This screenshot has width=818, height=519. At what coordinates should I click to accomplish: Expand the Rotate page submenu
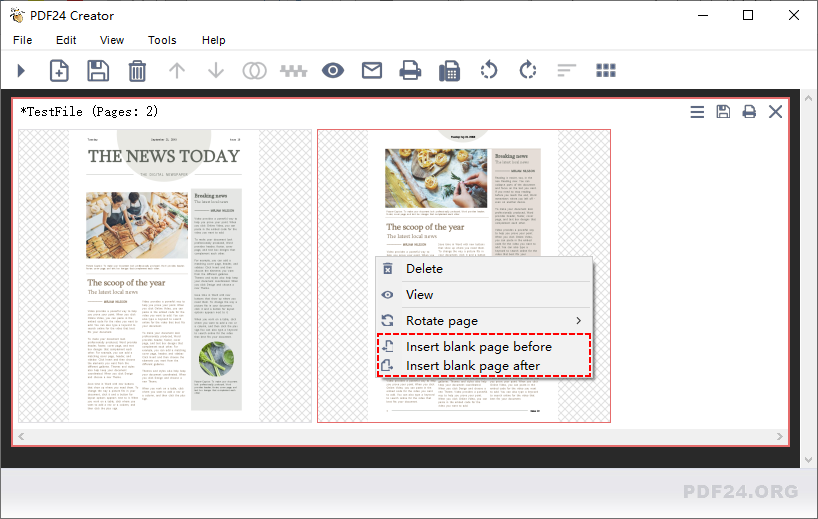tap(485, 321)
